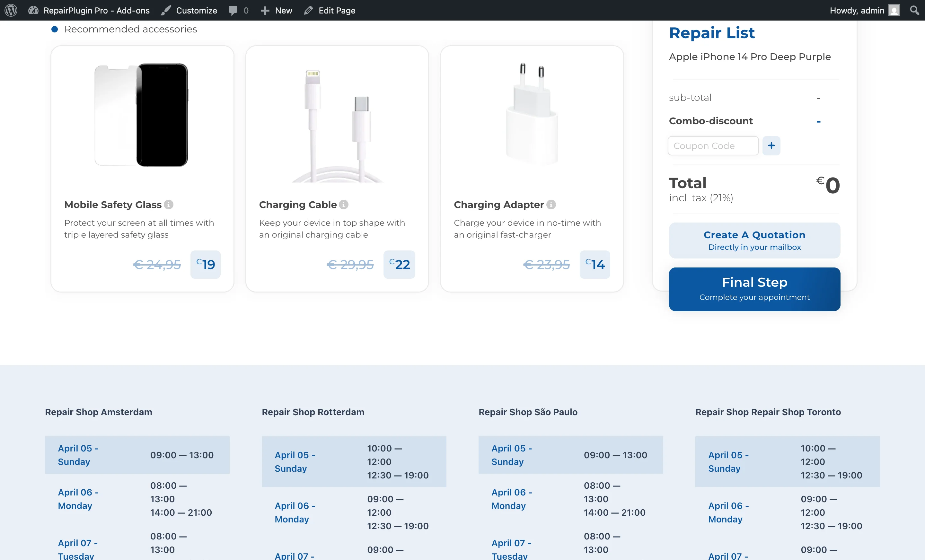
Task: Pick April 06 Monday at Repair Shop Rotterdam
Action: coord(353,512)
